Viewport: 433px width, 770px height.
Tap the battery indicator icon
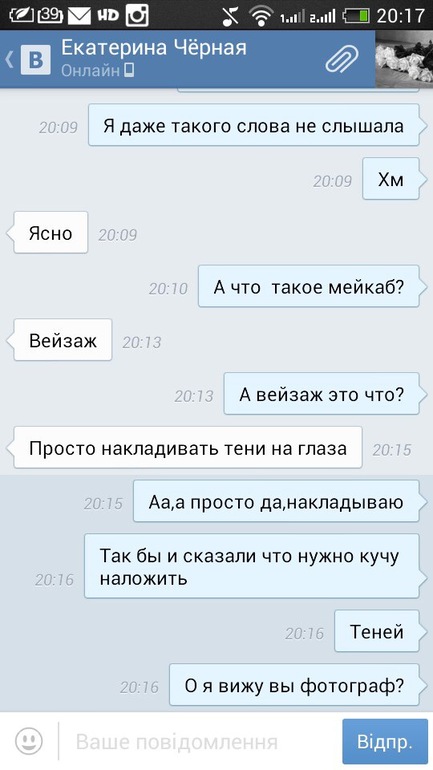coord(356,15)
